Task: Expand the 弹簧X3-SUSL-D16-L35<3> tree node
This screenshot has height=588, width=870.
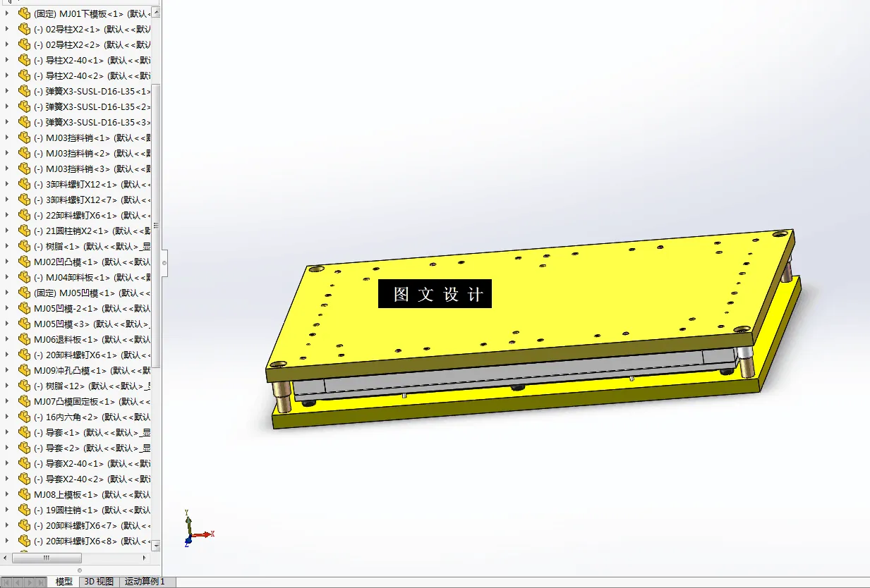Action: 7,122
